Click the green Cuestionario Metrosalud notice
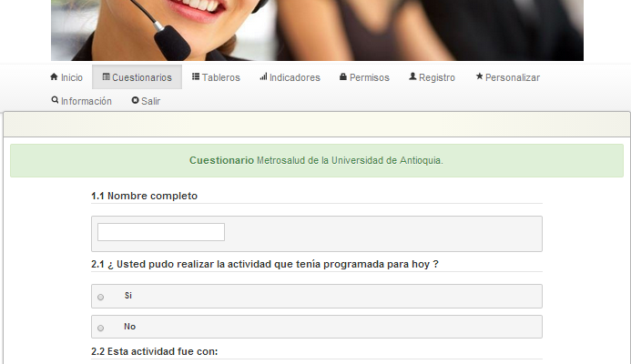Screen dimensions: 631x364 point(316,160)
